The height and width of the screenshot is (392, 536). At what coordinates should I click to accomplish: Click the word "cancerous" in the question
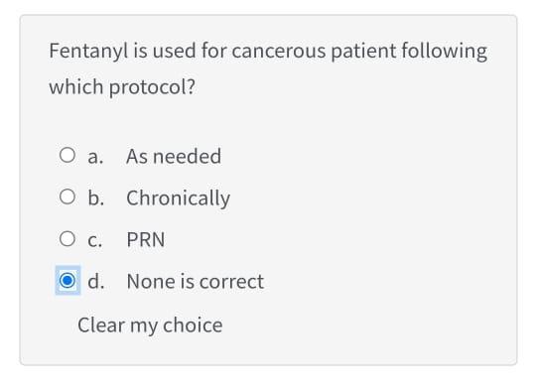point(279,52)
